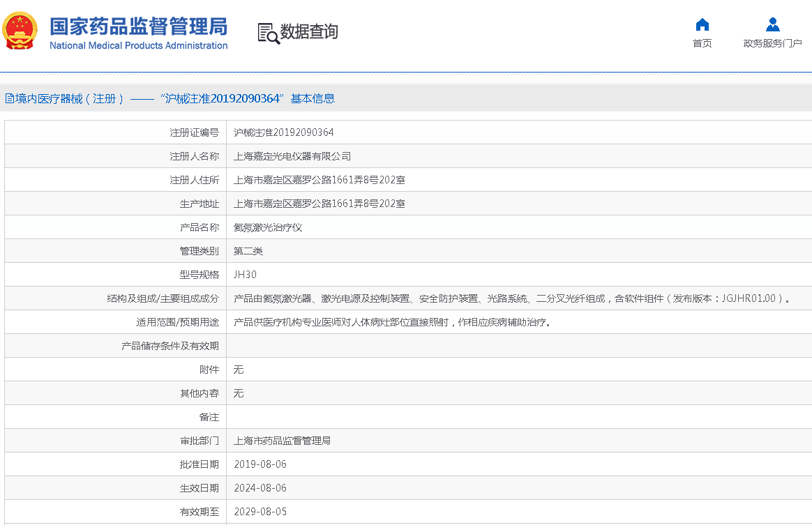812x525 pixels.
Task: Click approval department 上海市药品监督管理局
Action: [282, 441]
